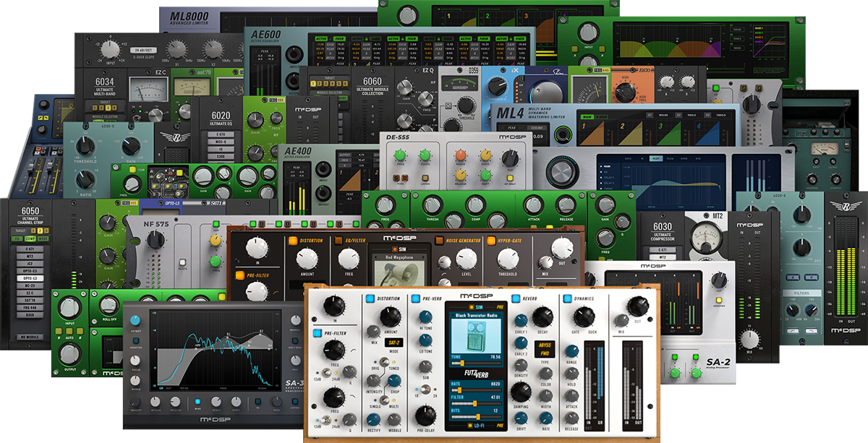The height and width of the screenshot is (443, 868).
Task: Choose BC-23 module in 6050 list
Action: [30, 285]
